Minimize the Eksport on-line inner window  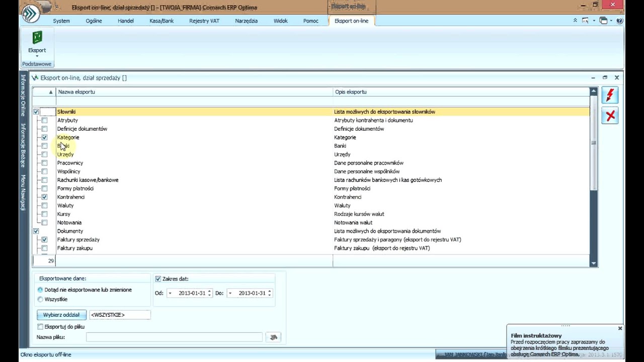click(593, 78)
